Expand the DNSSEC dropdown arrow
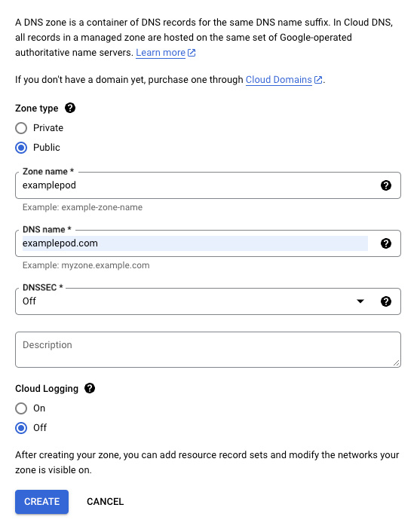 360,301
